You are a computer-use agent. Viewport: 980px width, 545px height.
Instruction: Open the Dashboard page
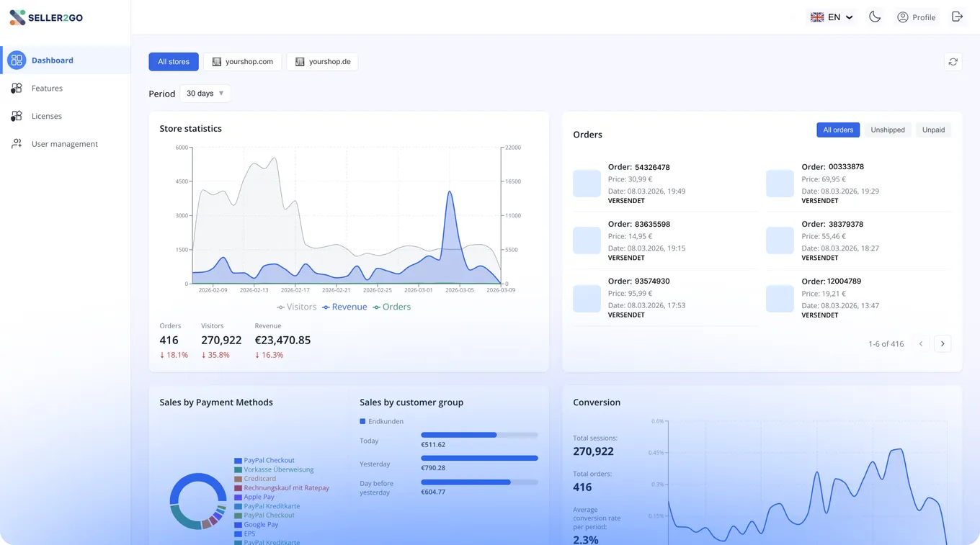pos(66,60)
